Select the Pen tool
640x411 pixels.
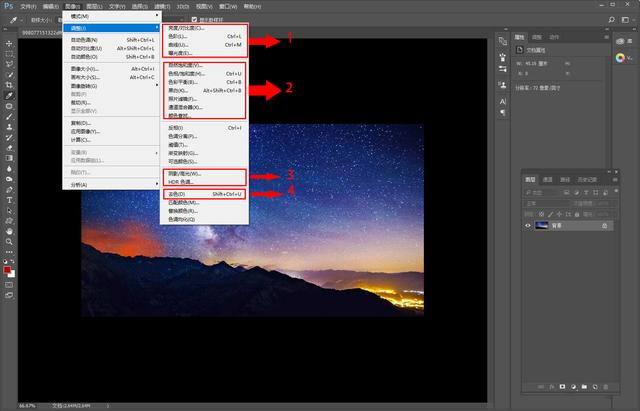[9, 190]
